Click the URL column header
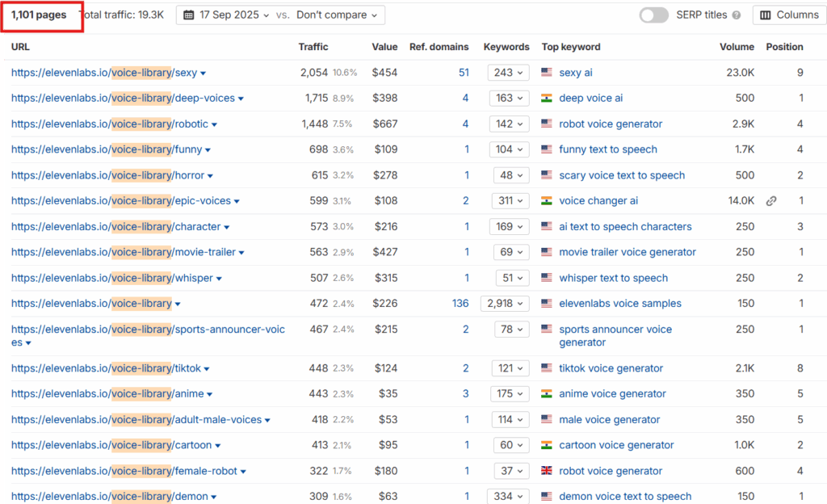 point(20,47)
